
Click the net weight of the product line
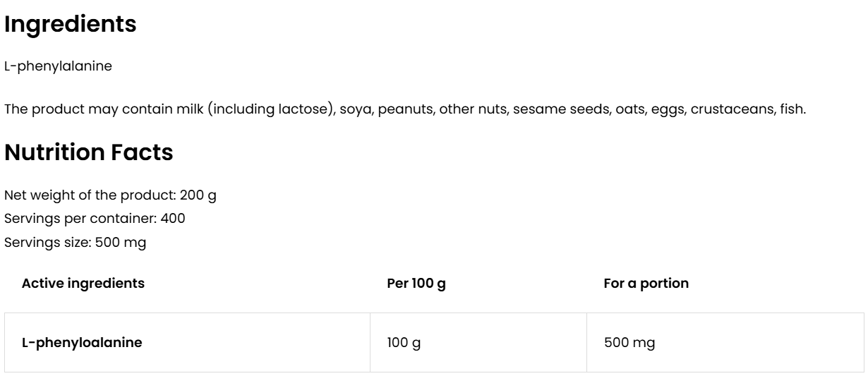point(110,195)
